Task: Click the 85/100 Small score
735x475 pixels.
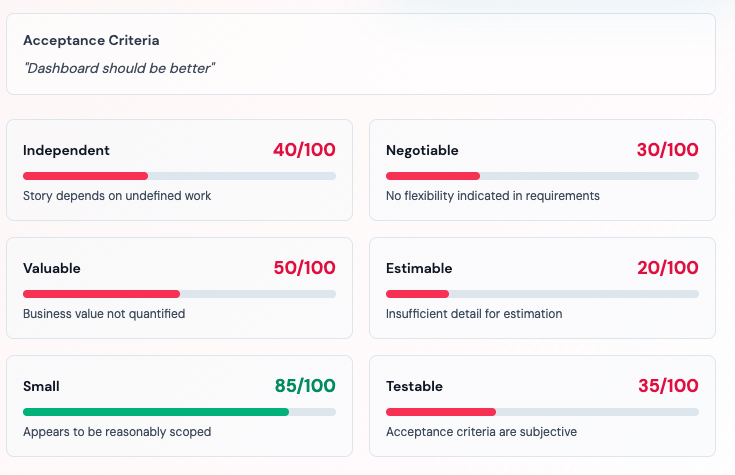Action: (305, 386)
